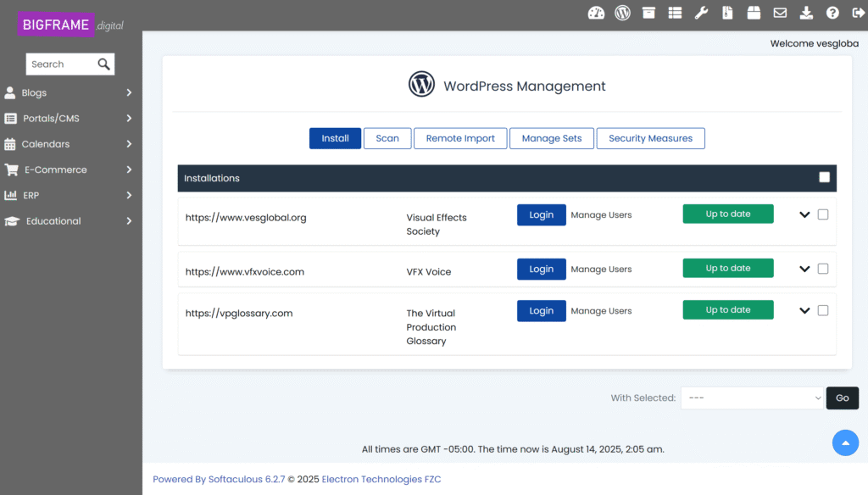Open the dashboard speedometer icon
Viewport: 868px width, 495px height.
[596, 13]
